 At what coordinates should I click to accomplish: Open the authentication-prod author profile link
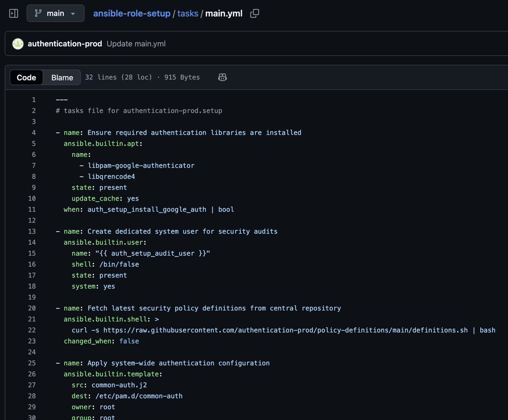[65, 44]
